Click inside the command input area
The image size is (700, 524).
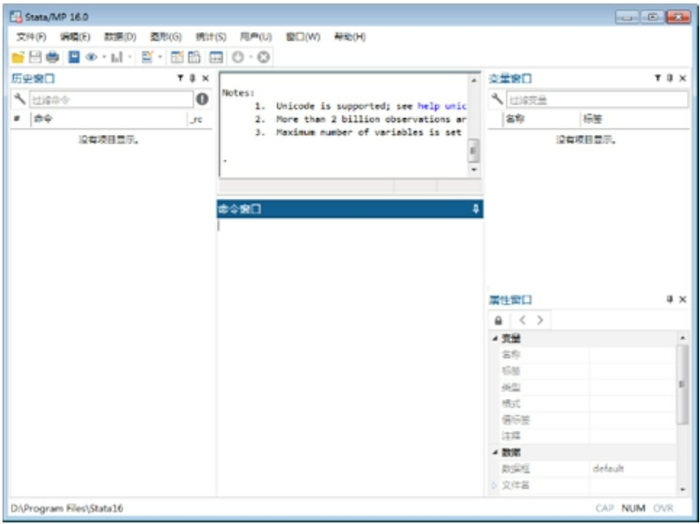pos(350,357)
